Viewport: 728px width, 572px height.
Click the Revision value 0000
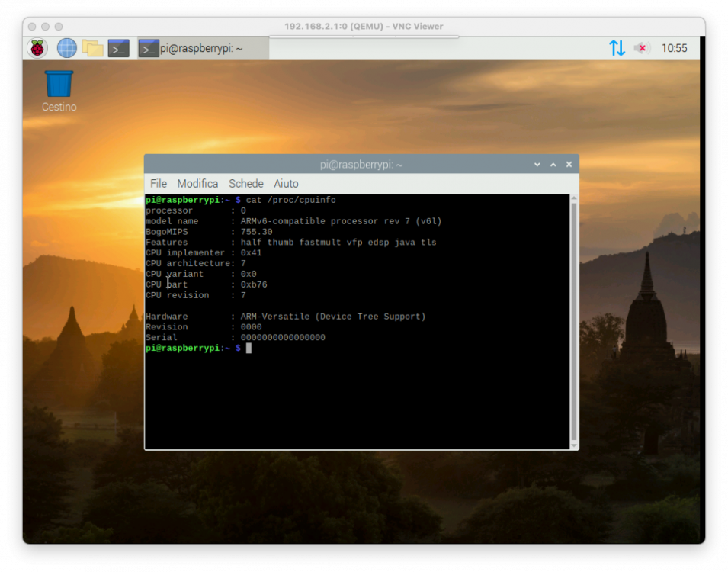(x=251, y=327)
